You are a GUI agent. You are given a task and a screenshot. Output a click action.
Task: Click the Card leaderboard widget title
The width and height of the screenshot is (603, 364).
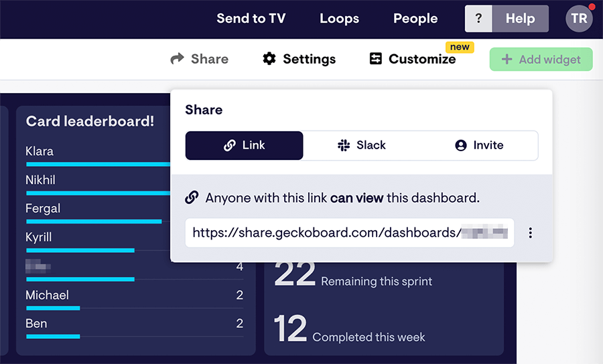point(90,121)
